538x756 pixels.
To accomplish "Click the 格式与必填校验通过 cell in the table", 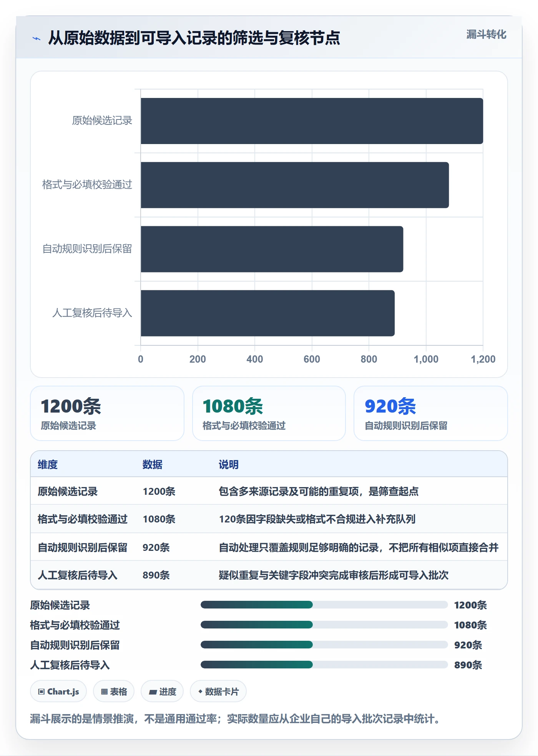I will tap(83, 519).
